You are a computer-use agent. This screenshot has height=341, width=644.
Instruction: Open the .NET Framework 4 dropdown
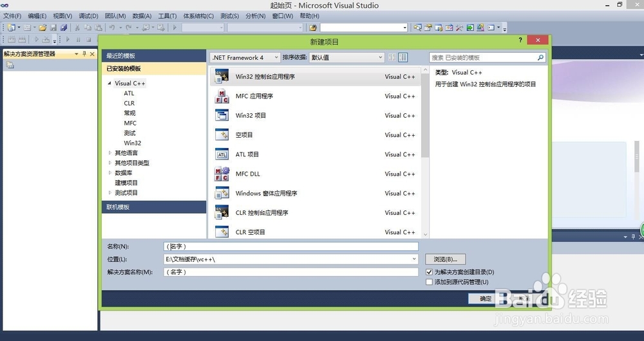click(245, 57)
